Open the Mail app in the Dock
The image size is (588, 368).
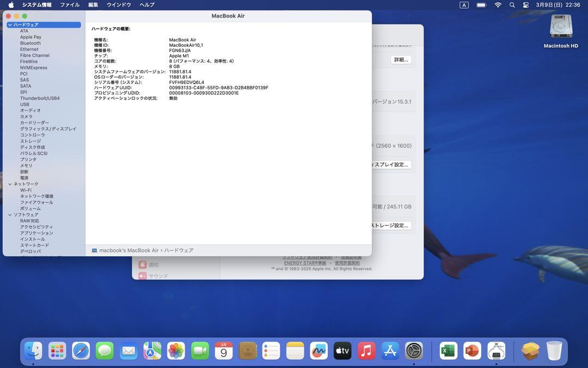tap(128, 351)
